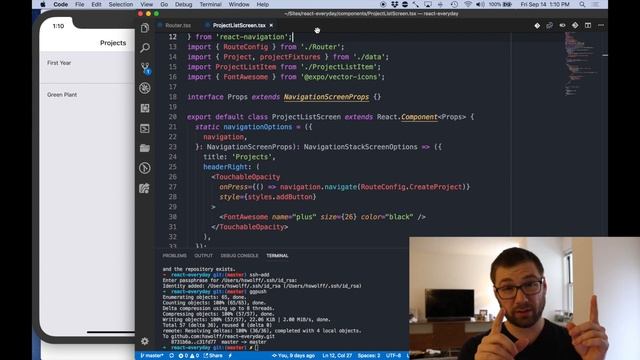The image size is (640, 360).
Task: Click the 'Projects' title in simulator header
Action: point(113,43)
